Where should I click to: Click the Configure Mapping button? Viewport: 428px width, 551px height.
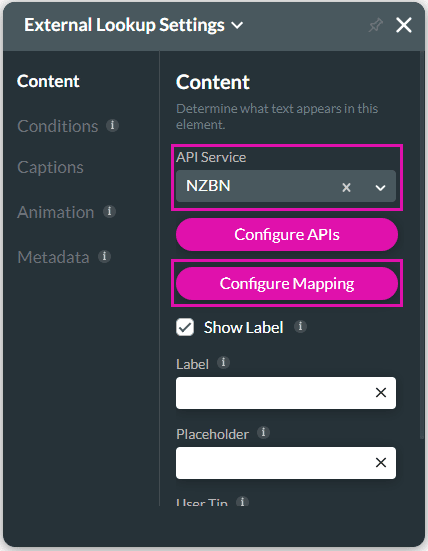(x=287, y=284)
